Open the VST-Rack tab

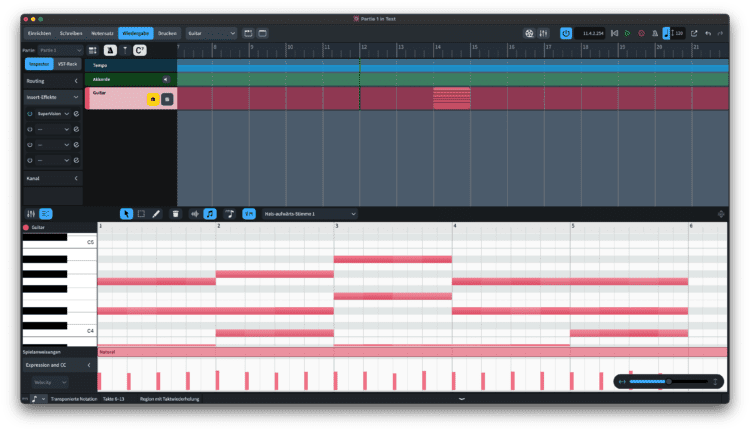tap(67, 64)
